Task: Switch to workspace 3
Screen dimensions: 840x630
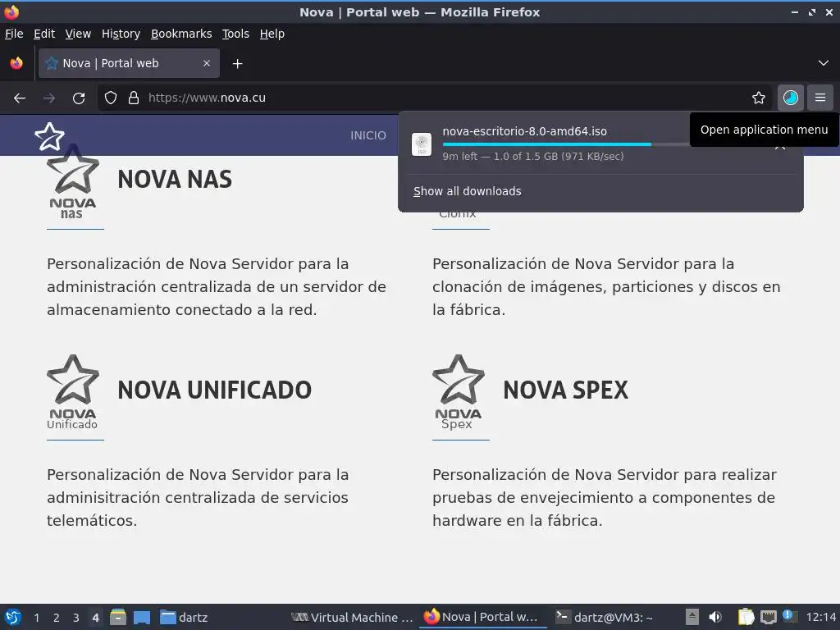Action: 76,618
